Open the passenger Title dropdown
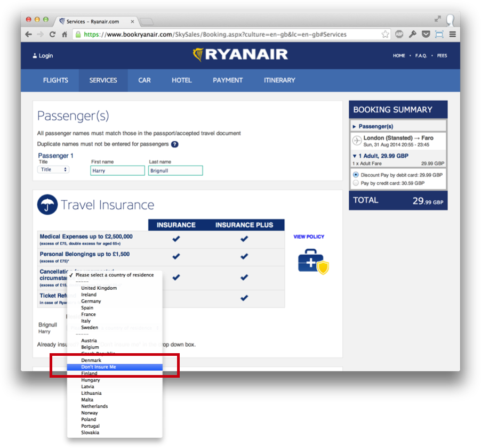 (53, 169)
